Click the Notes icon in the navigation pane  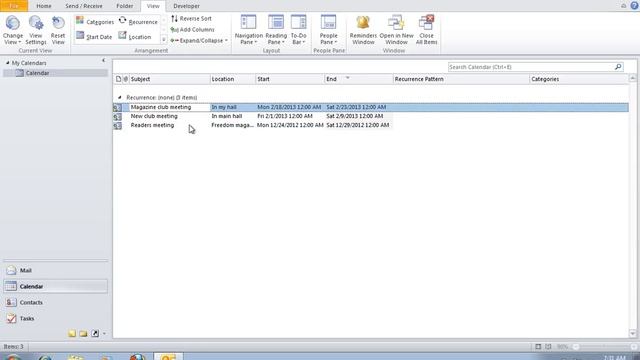pos(72,333)
